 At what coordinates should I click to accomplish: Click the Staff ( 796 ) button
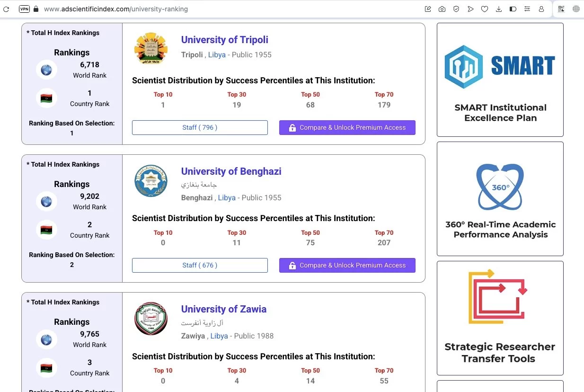[200, 128]
